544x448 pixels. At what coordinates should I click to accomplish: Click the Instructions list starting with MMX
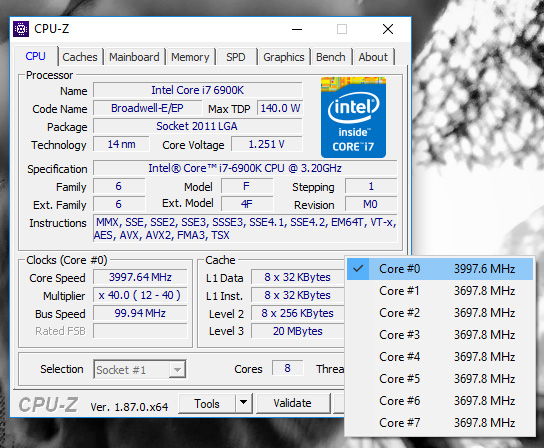coord(245,229)
